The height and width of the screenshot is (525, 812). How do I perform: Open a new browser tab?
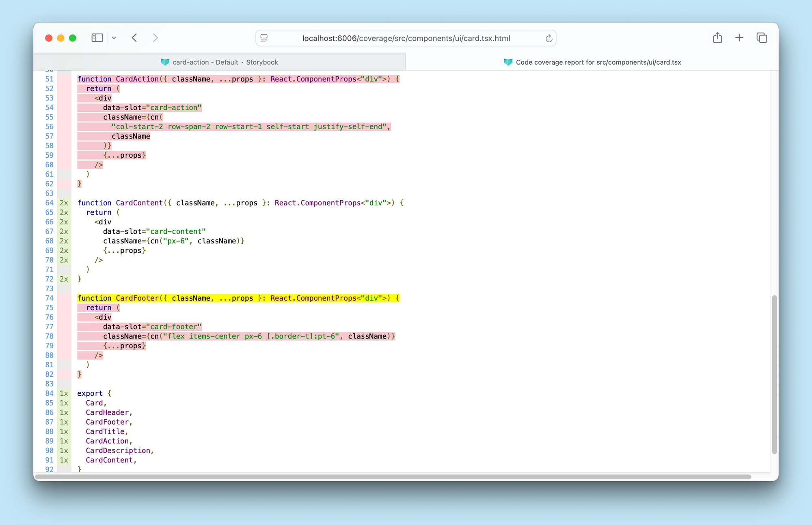tap(739, 37)
